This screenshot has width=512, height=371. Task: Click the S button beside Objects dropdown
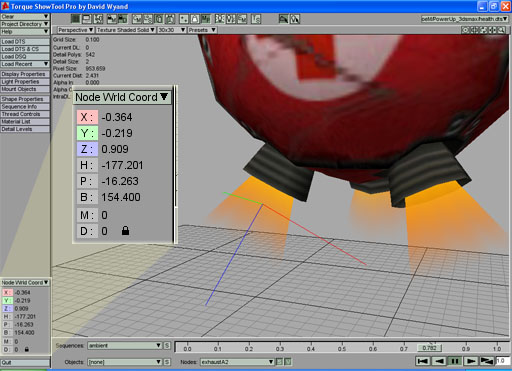[x=167, y=362]
